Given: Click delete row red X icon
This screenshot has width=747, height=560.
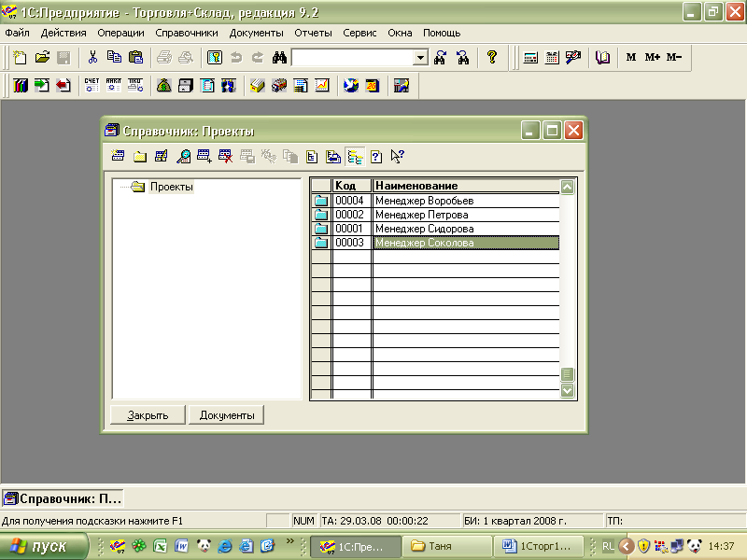Looking at the screenshot, I should pos(225,156).
